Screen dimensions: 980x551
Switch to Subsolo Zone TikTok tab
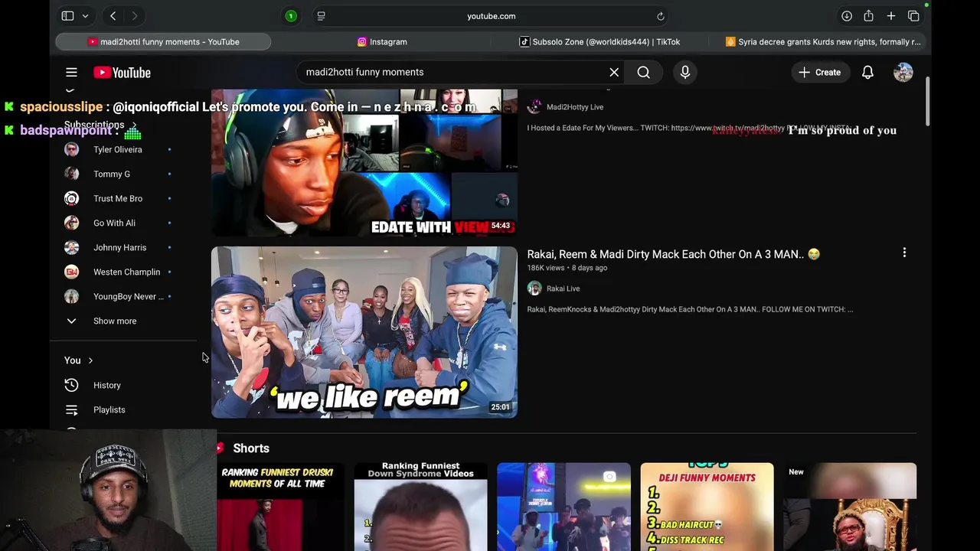pos(599,42)
